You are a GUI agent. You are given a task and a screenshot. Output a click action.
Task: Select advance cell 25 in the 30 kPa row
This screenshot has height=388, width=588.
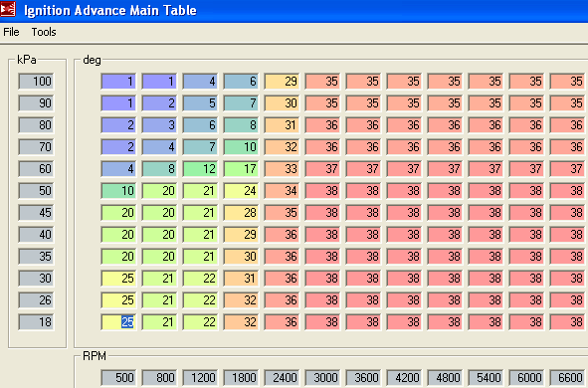(118, 279)
